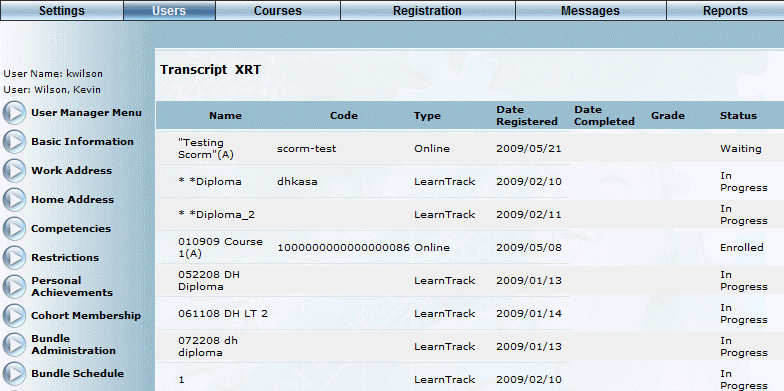Go to Basic Information page
The width and height of the screenshot is (784, 391).
coord(82,142)
